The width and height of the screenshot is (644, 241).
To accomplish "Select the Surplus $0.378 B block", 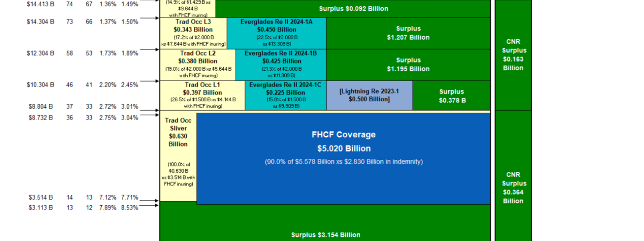I will [x=452, y=96].
